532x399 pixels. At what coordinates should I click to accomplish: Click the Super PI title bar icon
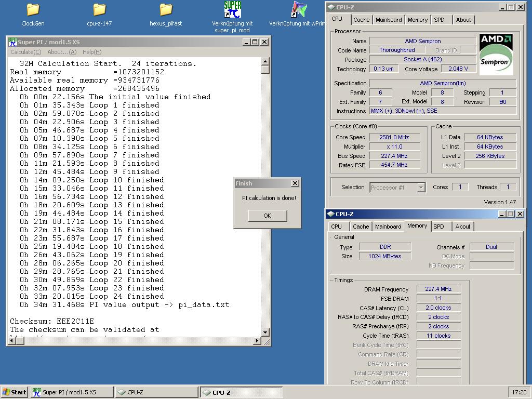pos(13,42)
